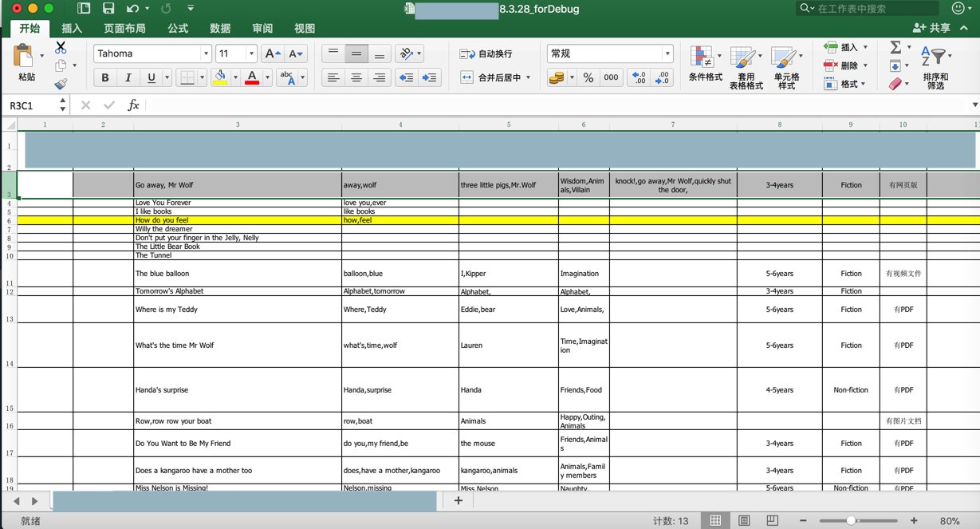
Task: Click the Cut scissors icon
Action: coord(61,48)
